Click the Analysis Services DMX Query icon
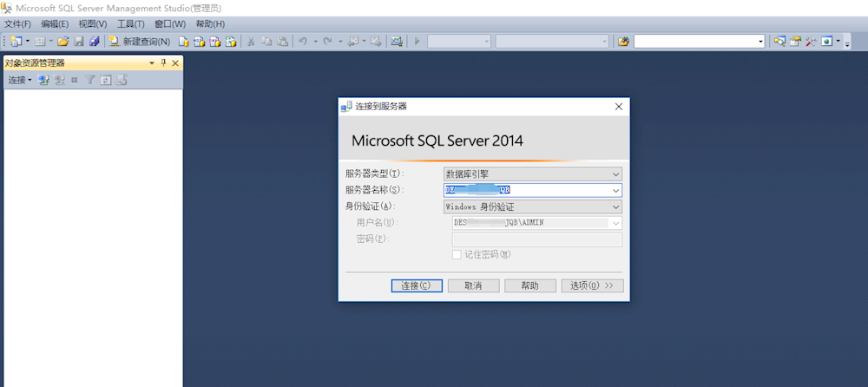The image size is (868, 387). tap(214, 41)
